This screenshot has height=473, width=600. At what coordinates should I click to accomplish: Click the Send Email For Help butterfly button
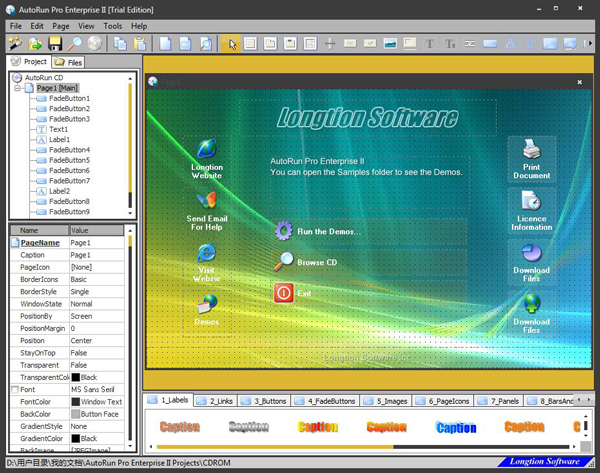pos(207,211)
